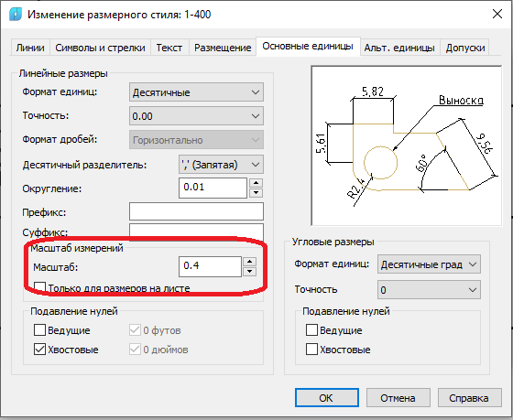Uncheck Хвостовые under linear zero suppression
The width and height of the screenshot is (513, 420).
coord(39,349)
